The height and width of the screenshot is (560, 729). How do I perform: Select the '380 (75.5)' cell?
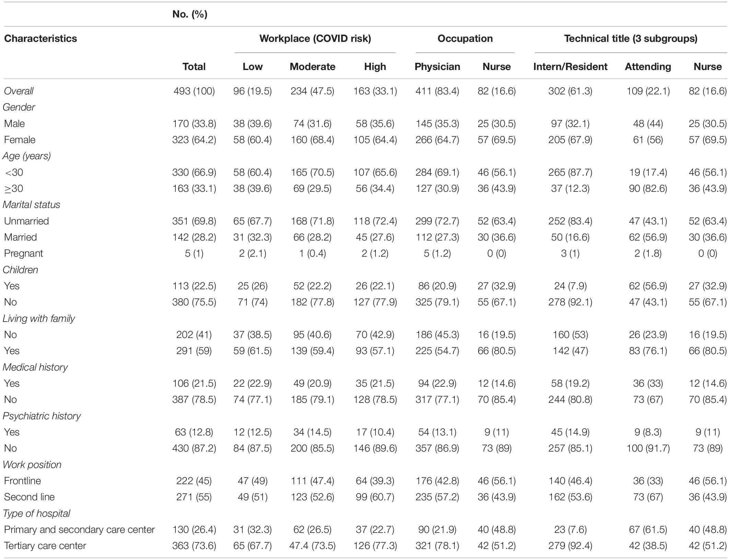194,302
